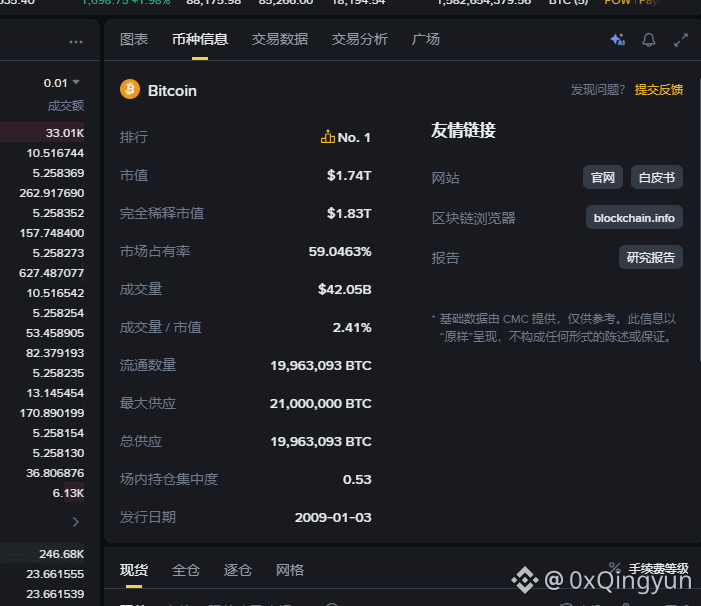Image resolution: width=701 pixels, height=606 pixels.
Task: Open the 交易数据 tab
Action: (280, 39)
